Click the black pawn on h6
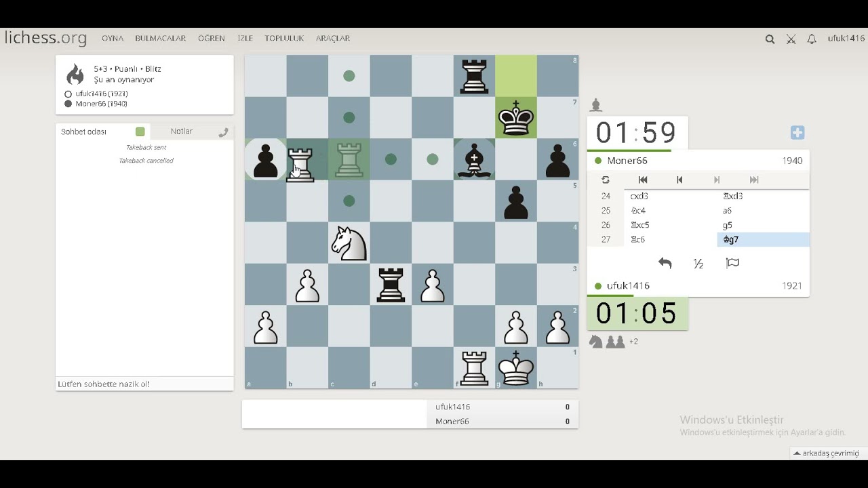Screen dimensions: 868x488 click(x=557, y=161)
